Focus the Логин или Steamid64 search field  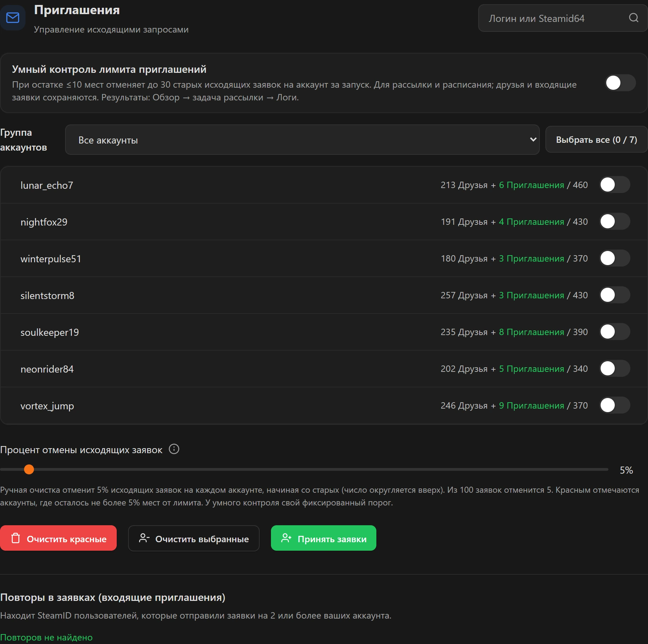click(x=562, y=18)
